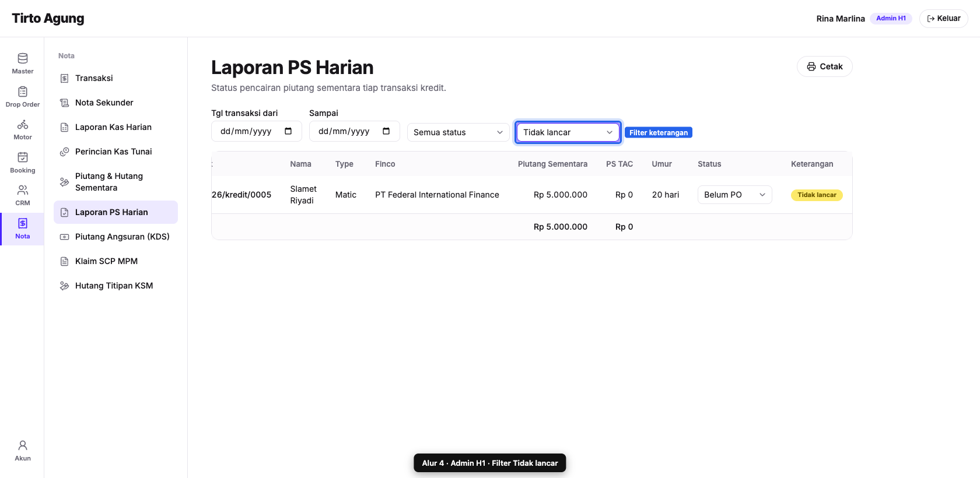Open calendar picker for Sampai date
Image resolution: width=980 pixels, height=478 pixels.
[386, 131]
